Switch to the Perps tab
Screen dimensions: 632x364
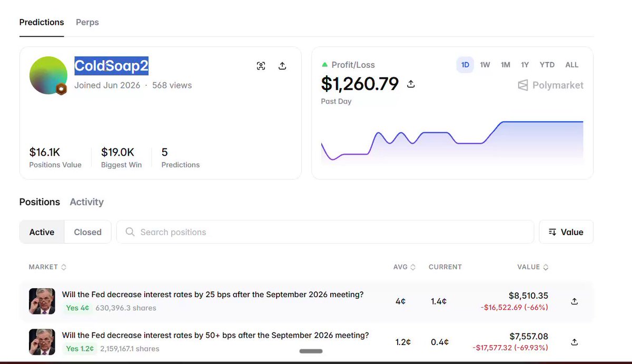[87, 23]
